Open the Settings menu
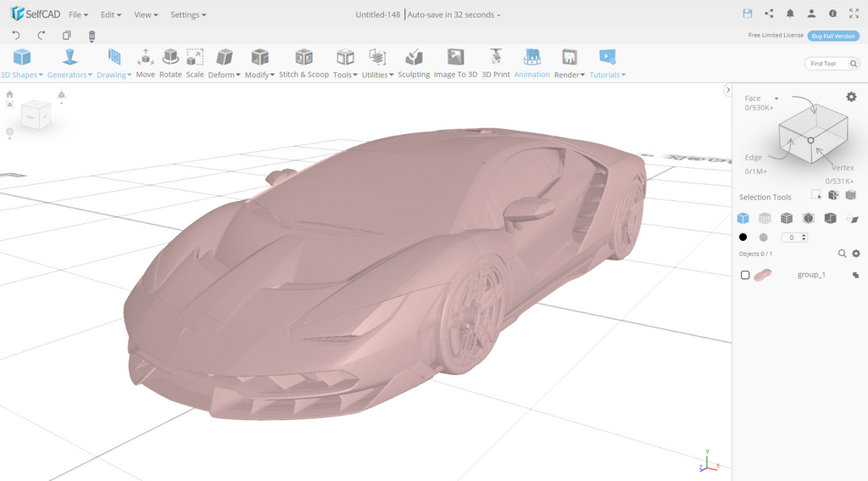The image size is (868, 481). click(188, 14)
